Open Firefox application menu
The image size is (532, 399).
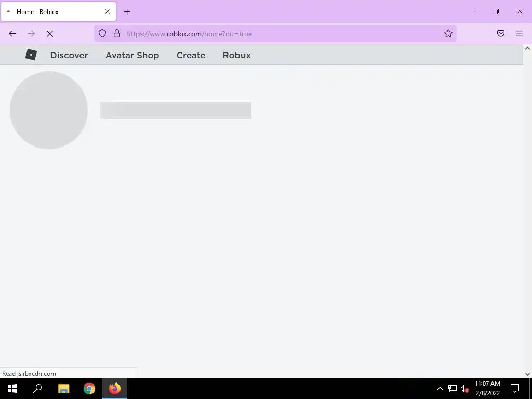(519, 33)
